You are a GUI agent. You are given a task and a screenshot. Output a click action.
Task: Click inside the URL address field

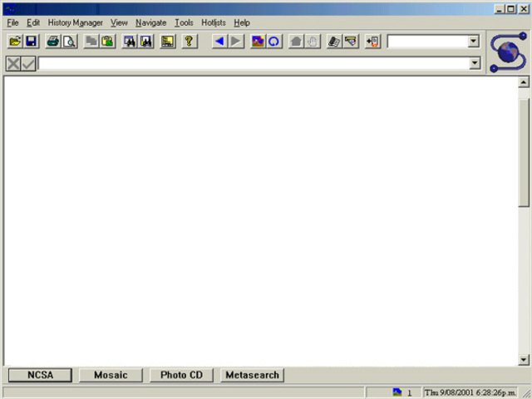coord(254,63)
